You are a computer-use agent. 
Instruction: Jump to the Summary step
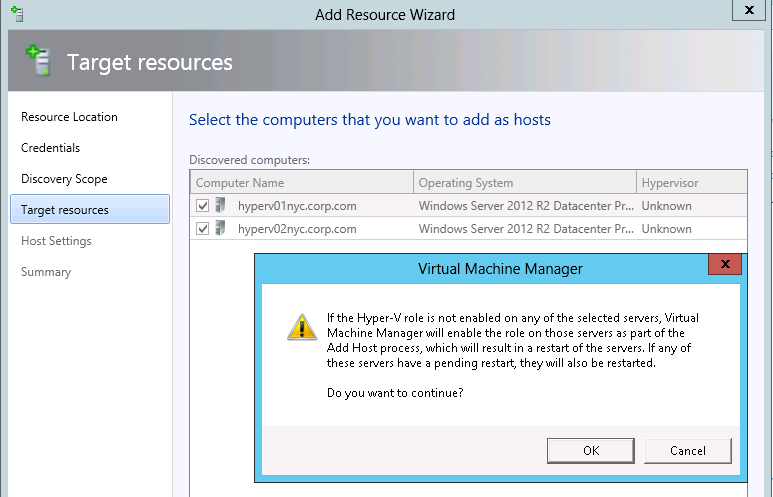pyautogui.click(x=46, y=272)
